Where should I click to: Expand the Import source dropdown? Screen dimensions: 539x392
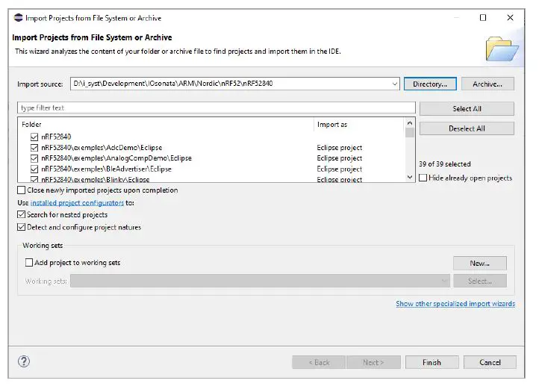pyautogui.click(x=395, y=84)
